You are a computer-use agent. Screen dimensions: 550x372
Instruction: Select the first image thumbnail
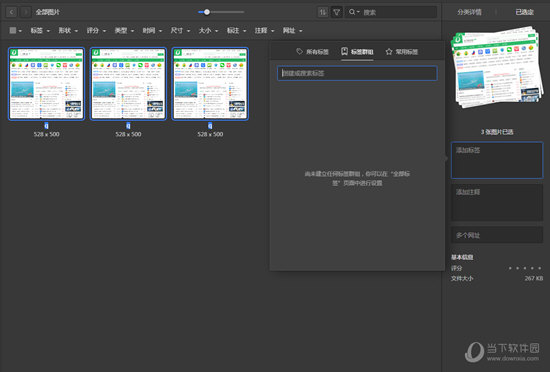[x=46, y=84]
